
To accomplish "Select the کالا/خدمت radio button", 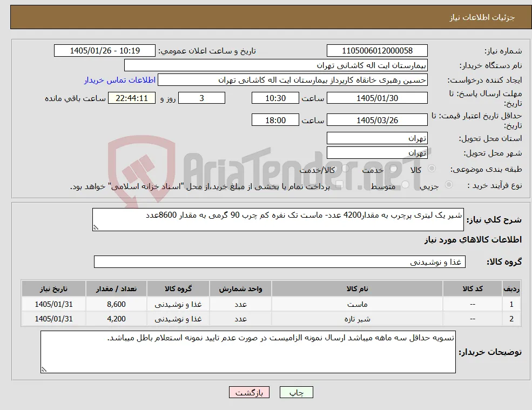I will [x=345, y=169].
